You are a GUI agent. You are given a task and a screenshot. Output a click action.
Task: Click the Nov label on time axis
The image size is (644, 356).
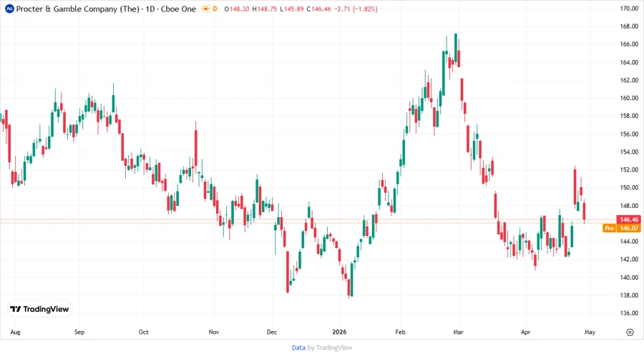coord(213,332)
